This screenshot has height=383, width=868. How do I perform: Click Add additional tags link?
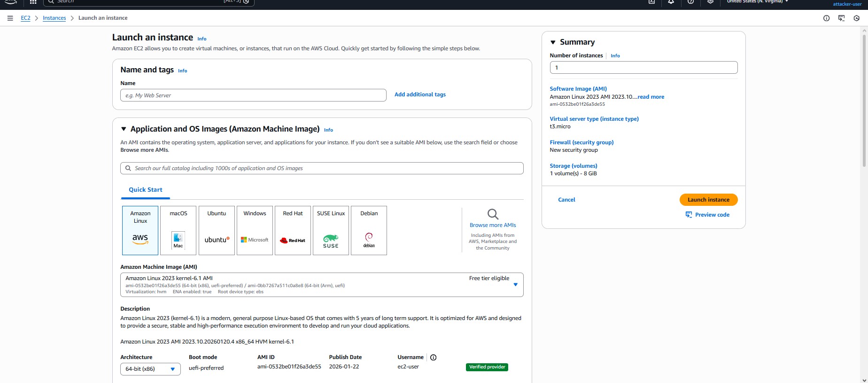pyautogui.click(x=420, y=94)
